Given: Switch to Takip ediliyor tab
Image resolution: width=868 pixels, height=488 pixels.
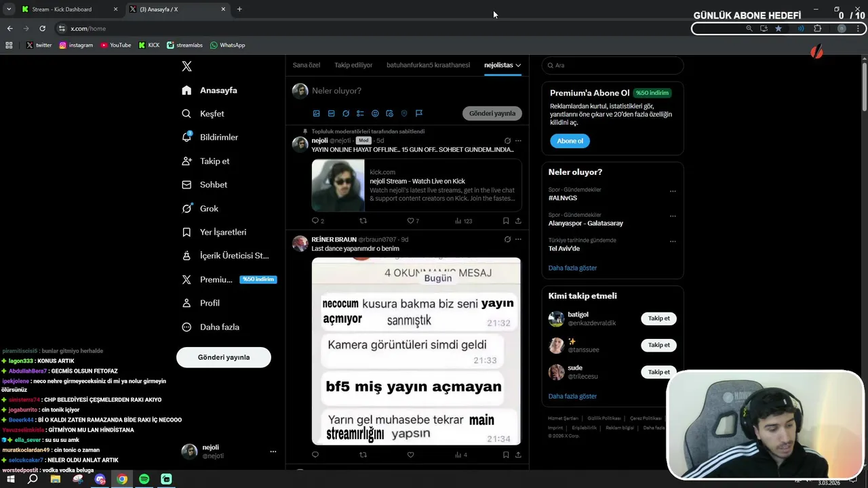Looking at the screenshot, I should click(353, 65).
